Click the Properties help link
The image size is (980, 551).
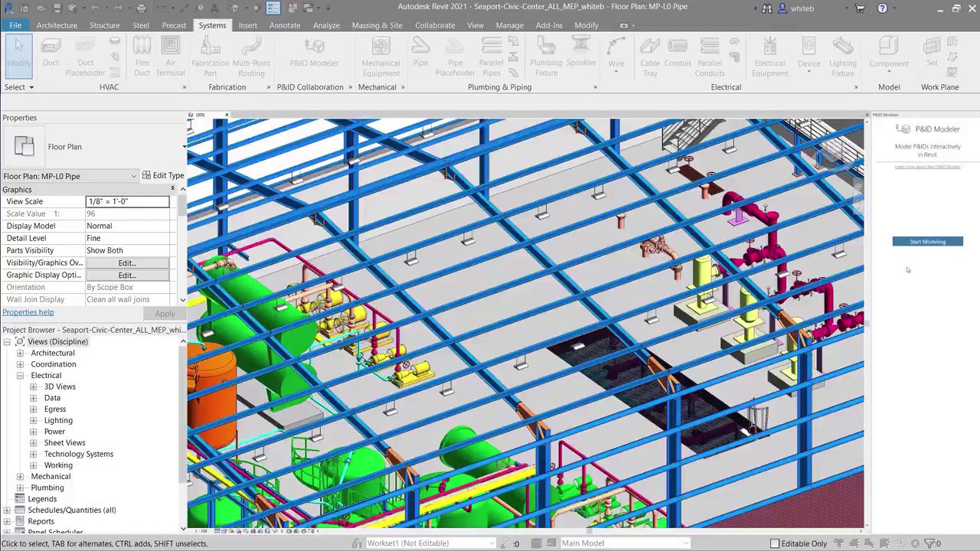pos(28,312)
